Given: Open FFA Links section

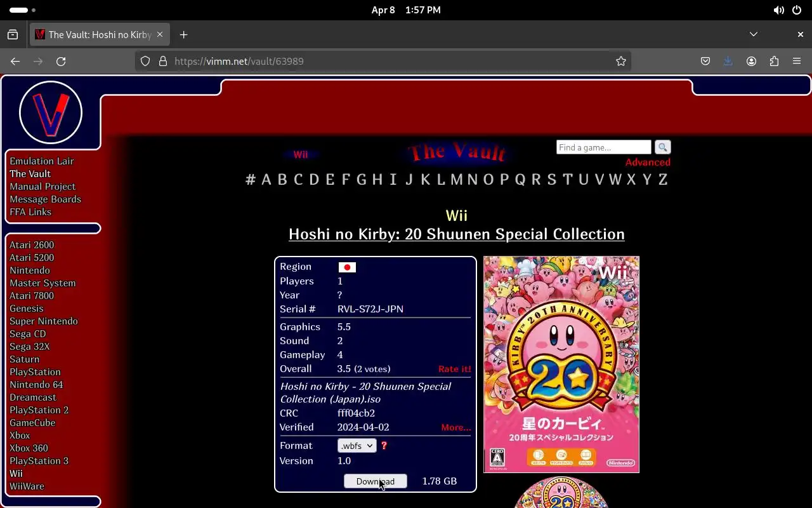Looking at the screenshot, I should click(30, 212).
